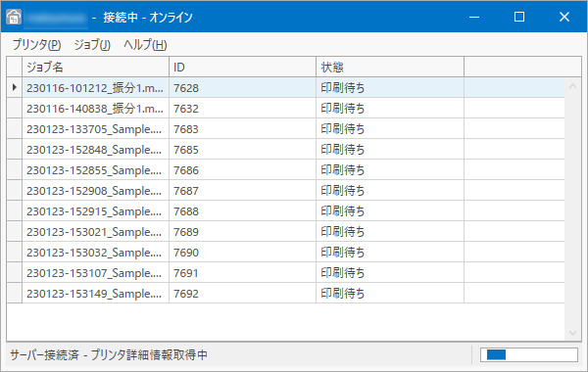Select job 230123-152915_Sample
588x372 pixels.
pyautogui.click(x=96, y=211)
